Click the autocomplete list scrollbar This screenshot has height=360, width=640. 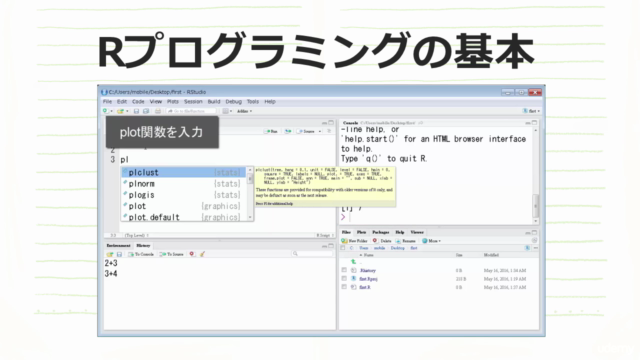[x=250, y=194]
